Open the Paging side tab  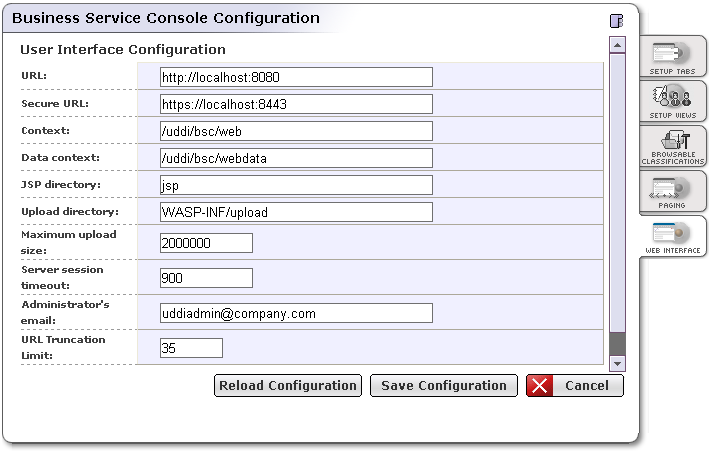click(x=673, y=191)
